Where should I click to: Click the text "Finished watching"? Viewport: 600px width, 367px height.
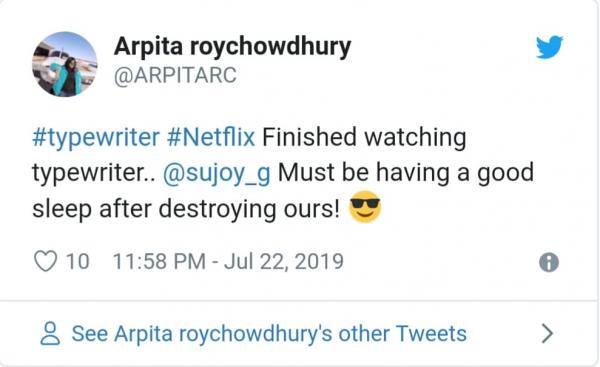click(364, 138)
